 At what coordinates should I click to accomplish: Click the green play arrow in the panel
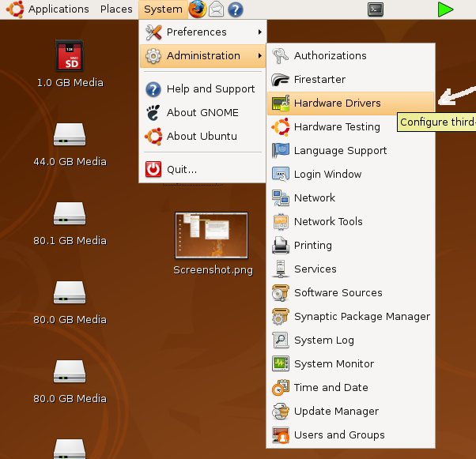pyautogui.click(x=445, y=9)
